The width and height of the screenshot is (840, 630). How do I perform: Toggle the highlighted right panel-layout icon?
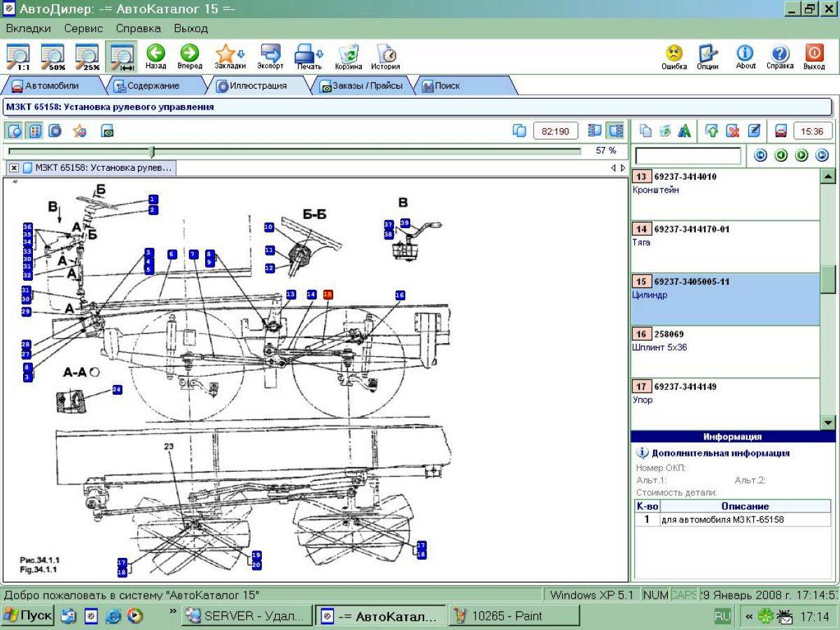pos(616,131)
